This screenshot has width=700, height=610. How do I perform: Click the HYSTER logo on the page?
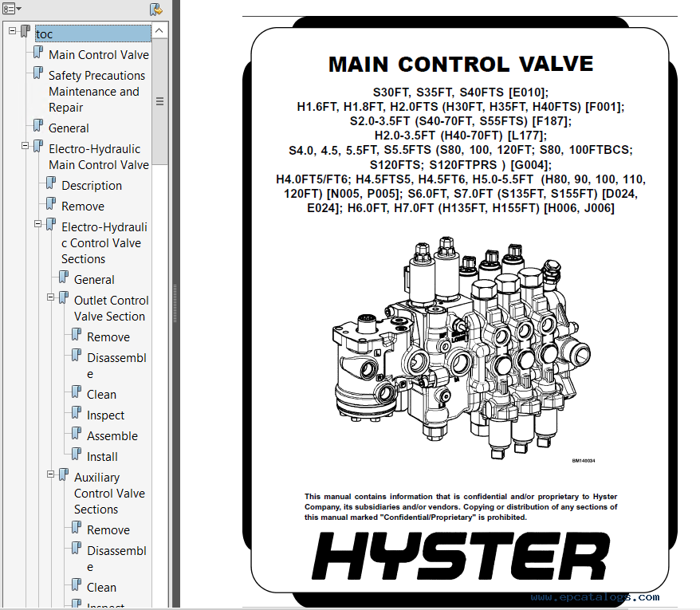pos(461,556)
